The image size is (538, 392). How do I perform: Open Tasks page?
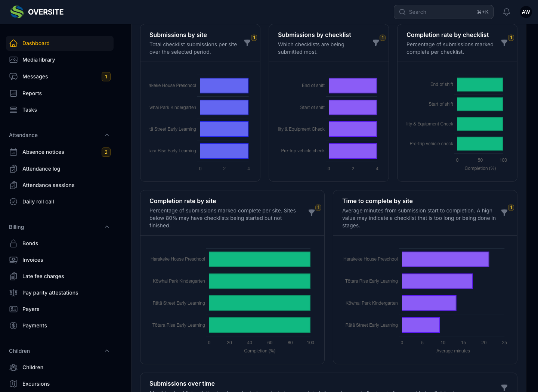coord(60,110)
